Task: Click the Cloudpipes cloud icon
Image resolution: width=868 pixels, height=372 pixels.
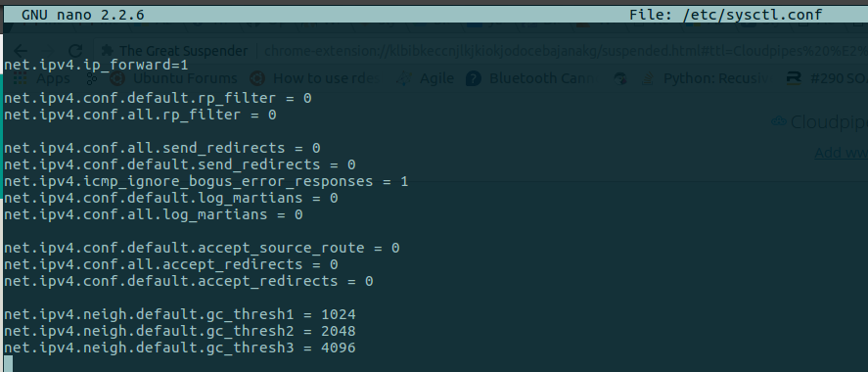Action: [x=779, y=121]
